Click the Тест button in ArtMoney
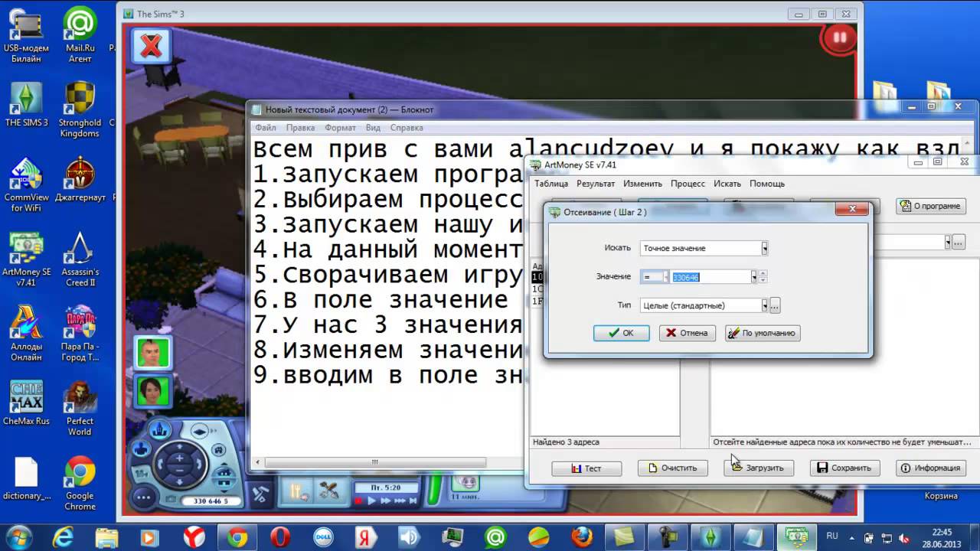980x551 pixels. coord(586,468)
